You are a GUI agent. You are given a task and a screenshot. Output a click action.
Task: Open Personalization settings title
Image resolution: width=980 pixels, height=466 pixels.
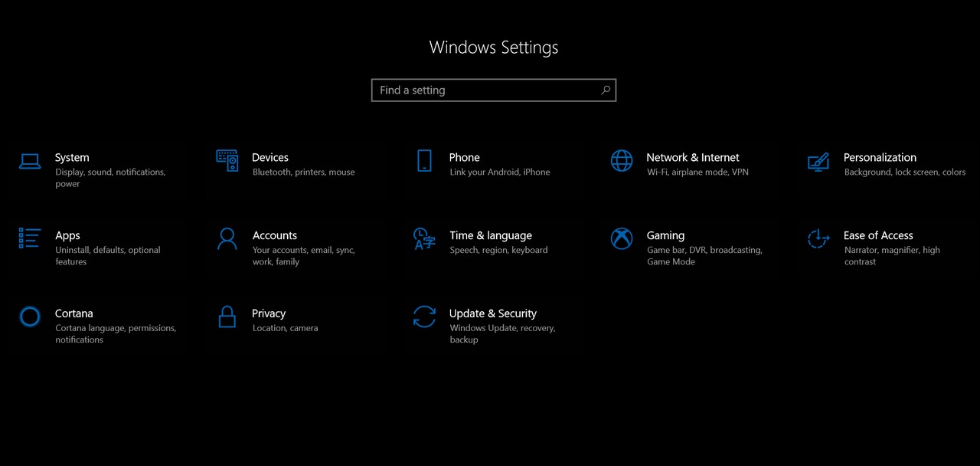(x=880, y=157)
